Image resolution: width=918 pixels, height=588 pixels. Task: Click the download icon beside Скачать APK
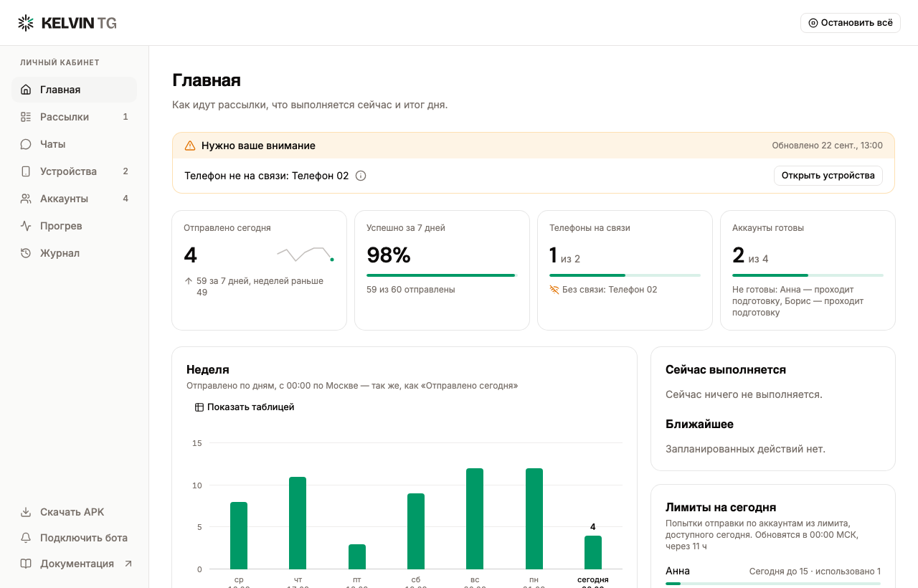26,512
